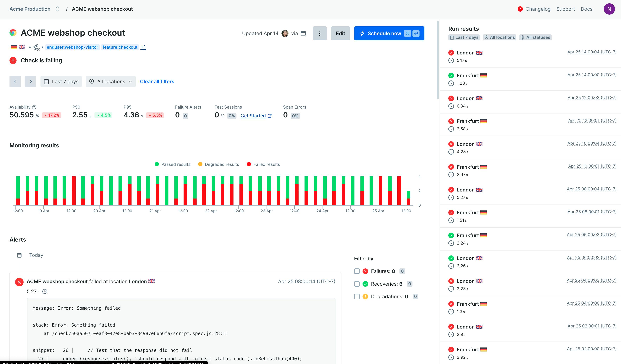This screenshot has width=621, height=364.
Task: Click the red fail icon for London 14:00:04 run
Action: coord(451,53)
